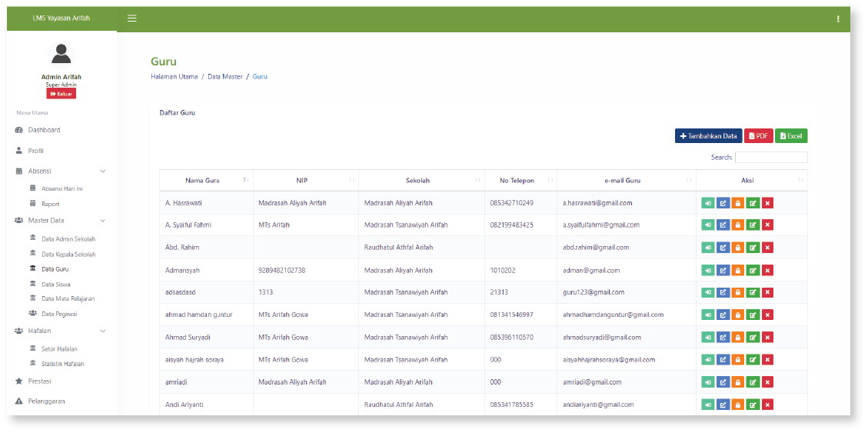
Task: Open Data Mata Pelajaran submenu
Action: point(68,298)
